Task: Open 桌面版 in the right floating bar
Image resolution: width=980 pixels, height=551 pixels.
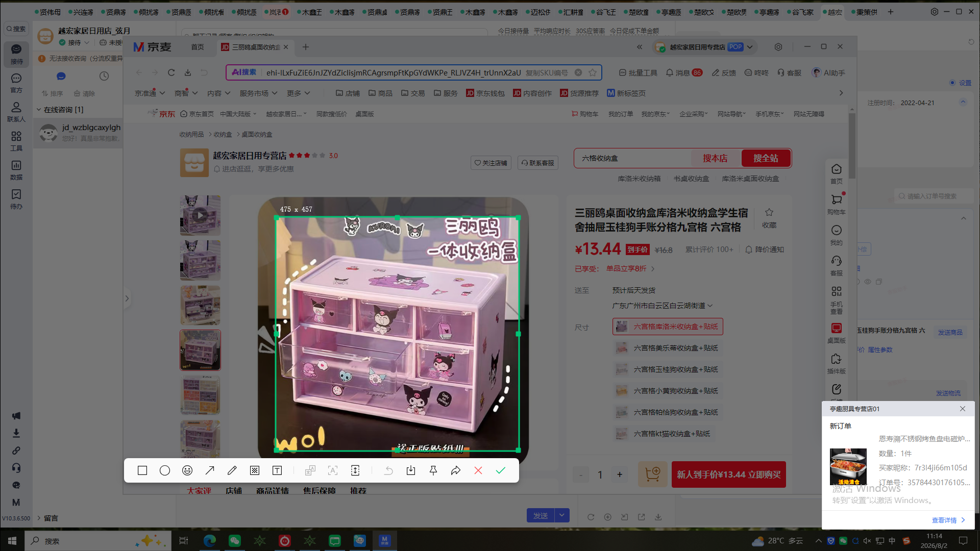Action: [837, 333]
